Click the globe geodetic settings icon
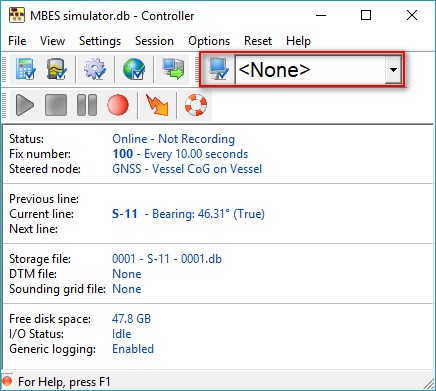This screenshot has width=436, height=391. point(134,69)
